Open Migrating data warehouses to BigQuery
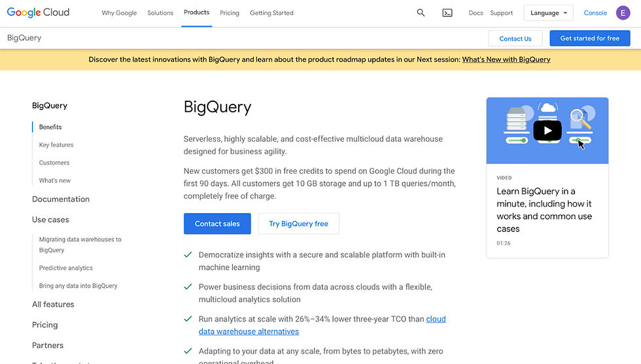641x364 pixels. (80, 244)
